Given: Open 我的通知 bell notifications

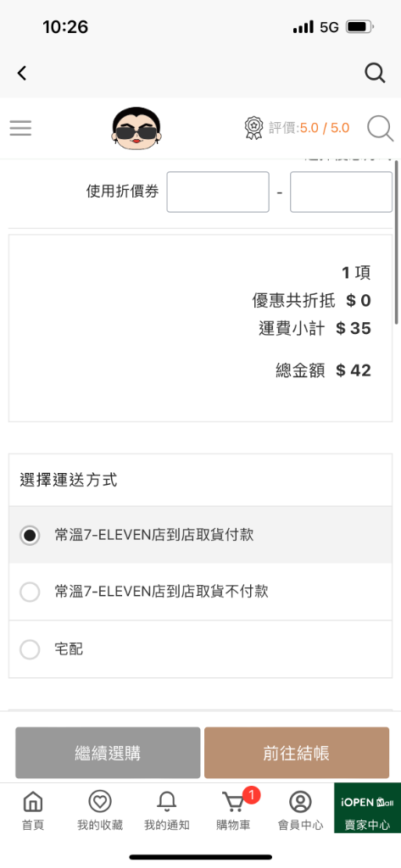Looking at the screenshot, I should [x=167, y=810].
